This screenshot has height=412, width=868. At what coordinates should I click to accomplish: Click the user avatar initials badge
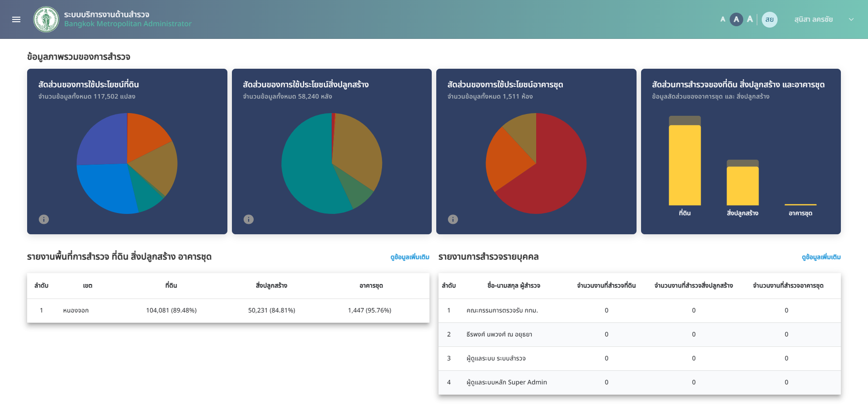point(769,19)
